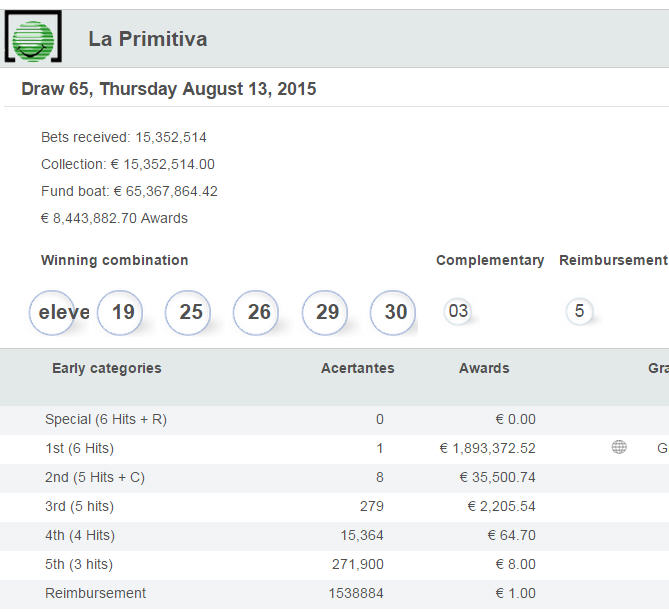Viewport: 669px width, 614px height.
Task: Select the 5th (3 hits) category row
Action: click(x=334, y=565)
